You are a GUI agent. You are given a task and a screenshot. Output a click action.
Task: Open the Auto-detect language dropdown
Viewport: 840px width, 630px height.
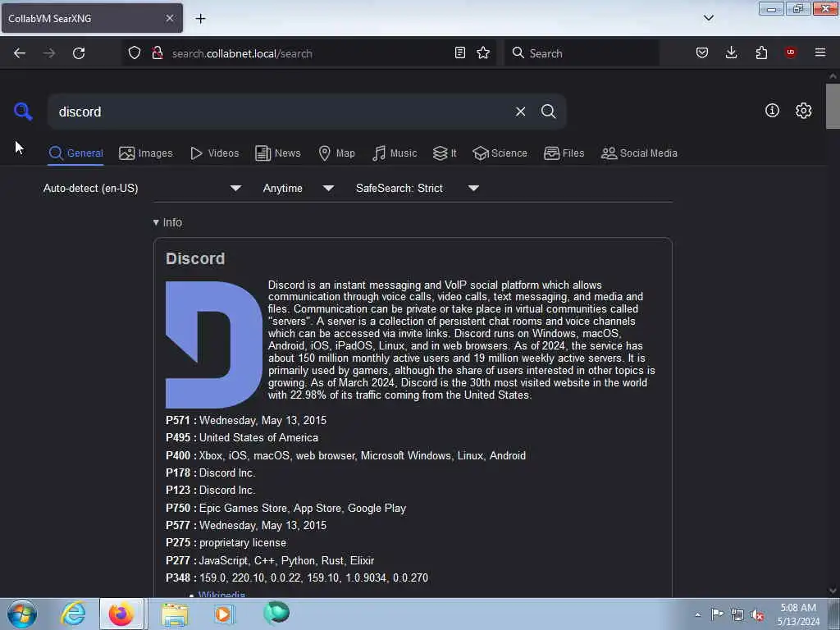click(142, 189)
